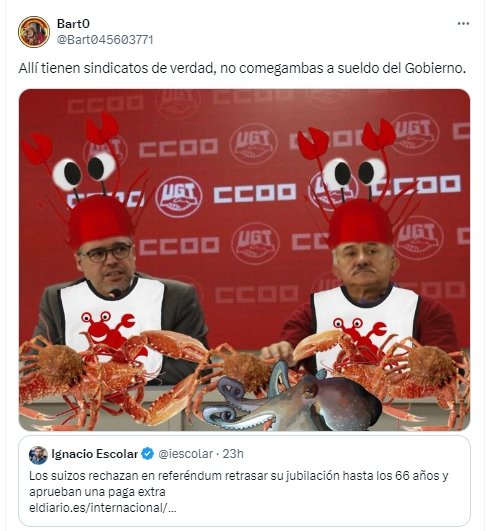Open the @Bart045603771 handle
This screenshot has height=531, width=494.
click(105, 40)
